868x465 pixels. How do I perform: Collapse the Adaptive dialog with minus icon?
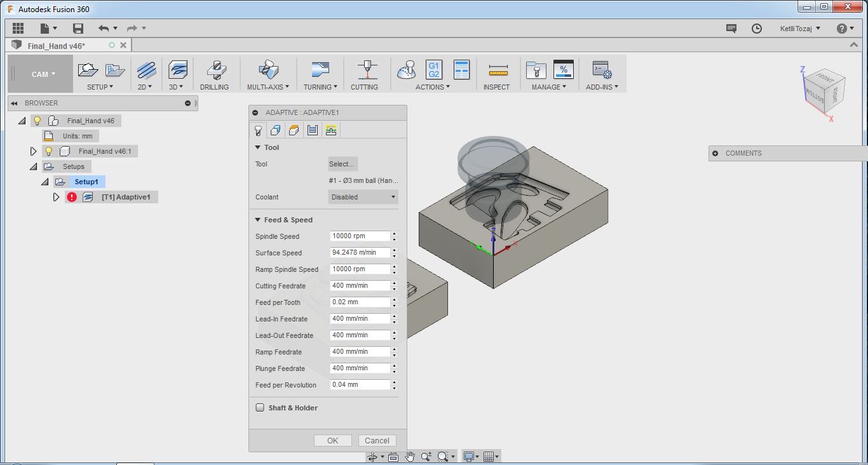255,112
